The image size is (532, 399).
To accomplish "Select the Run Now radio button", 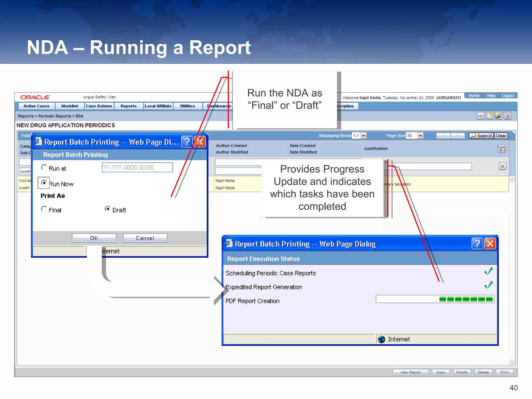I will click(x=44, y=183).
